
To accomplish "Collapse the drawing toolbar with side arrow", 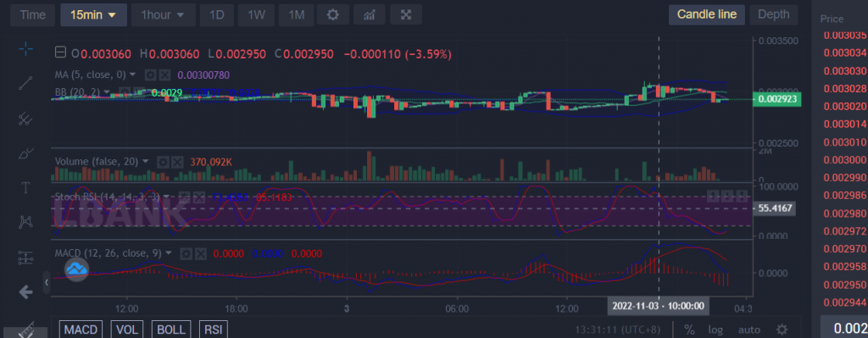I will tap(47, 283).
